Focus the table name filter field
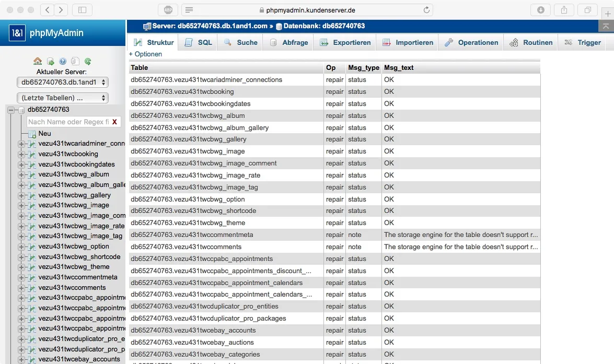 point(69,122)
